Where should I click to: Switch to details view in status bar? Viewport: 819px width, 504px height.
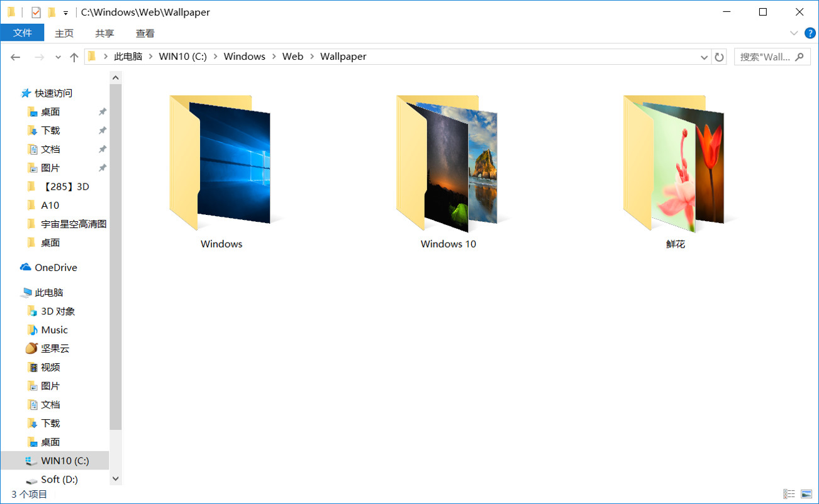pyautogui.click(x=789, y=495)
